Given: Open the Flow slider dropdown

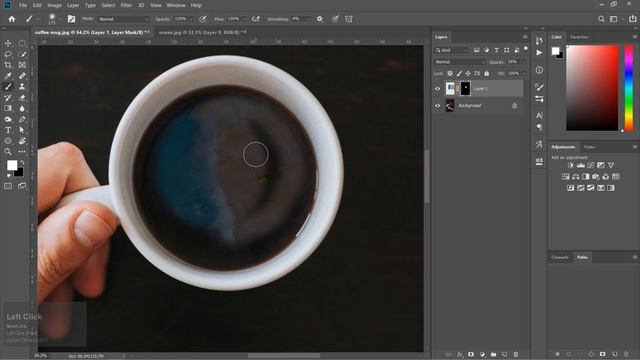Looking at the screenshot, I should tap(244, 19).
